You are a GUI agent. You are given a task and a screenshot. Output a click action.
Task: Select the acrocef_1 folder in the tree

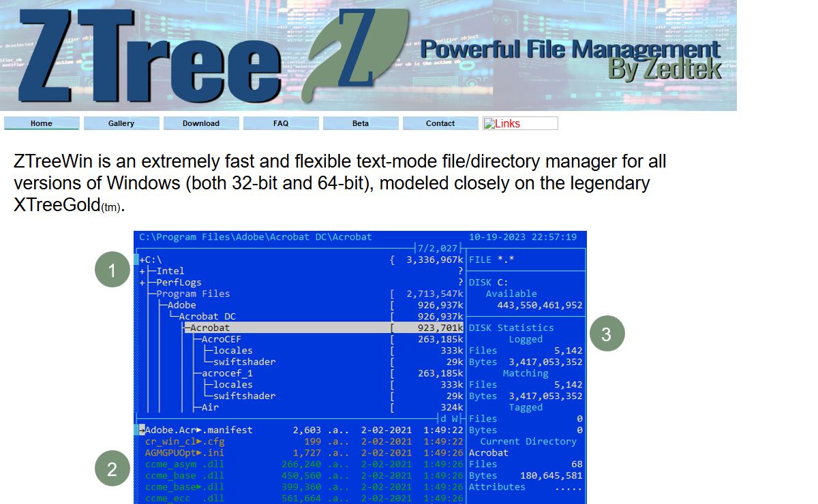(x=227, y=373)
